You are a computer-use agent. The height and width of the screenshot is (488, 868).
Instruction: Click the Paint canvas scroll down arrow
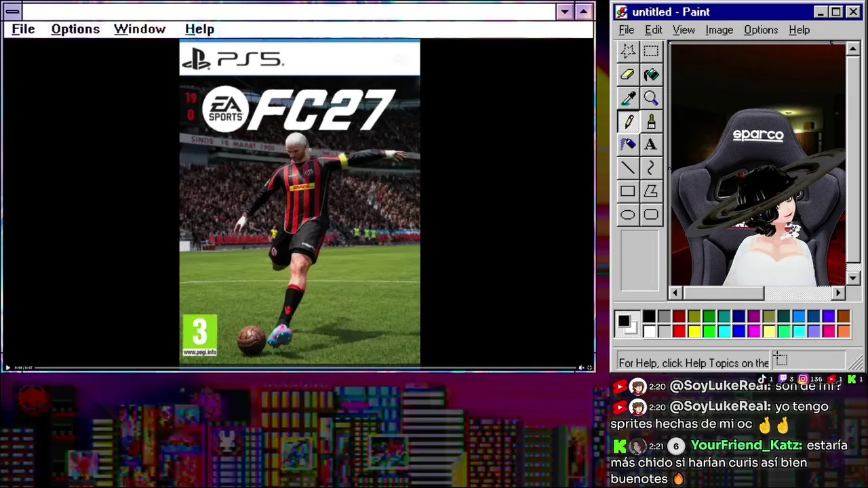tap(853, 278)
